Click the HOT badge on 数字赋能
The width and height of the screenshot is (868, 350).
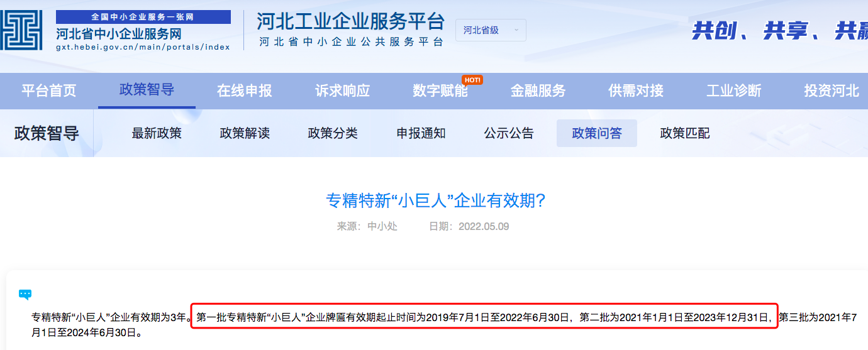tap(472, 80)
